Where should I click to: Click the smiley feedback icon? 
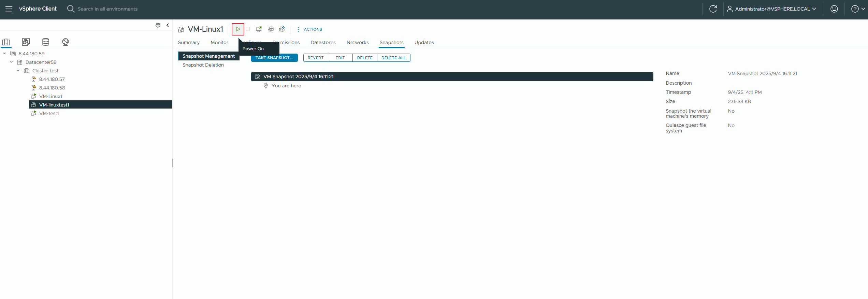pos(834,9)
